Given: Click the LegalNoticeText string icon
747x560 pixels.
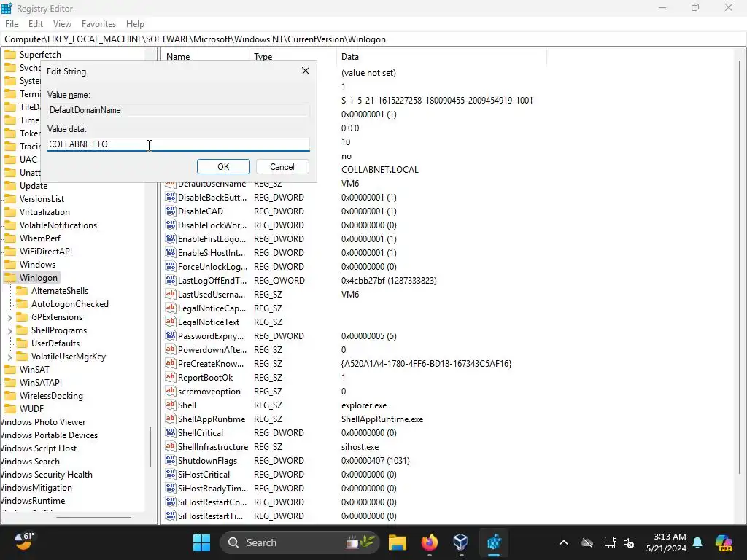Looking at the screenshot, I should click(171, 322).
